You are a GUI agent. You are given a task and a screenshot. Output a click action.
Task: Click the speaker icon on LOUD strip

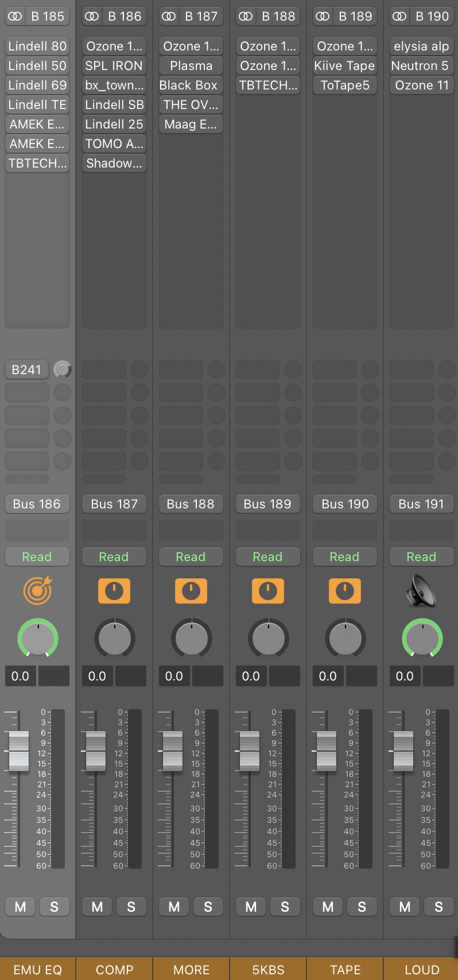coord(422,591)
